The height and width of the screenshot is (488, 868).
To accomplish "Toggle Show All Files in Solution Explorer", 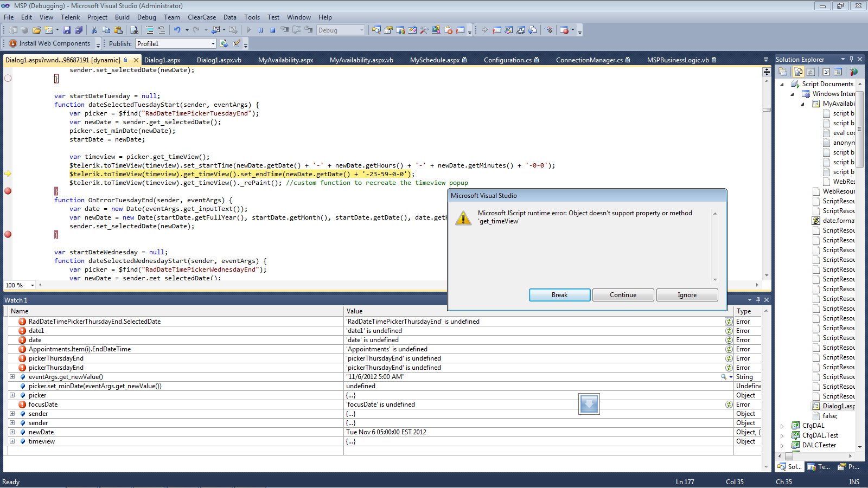I will coord(799,72).
